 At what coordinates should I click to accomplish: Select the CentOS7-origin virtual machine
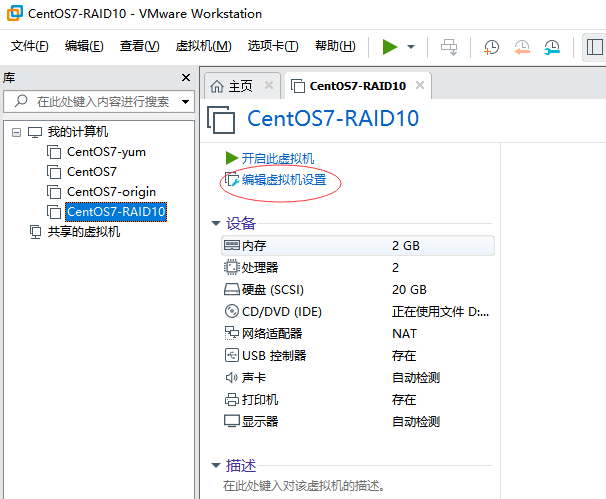coord(111,192)
